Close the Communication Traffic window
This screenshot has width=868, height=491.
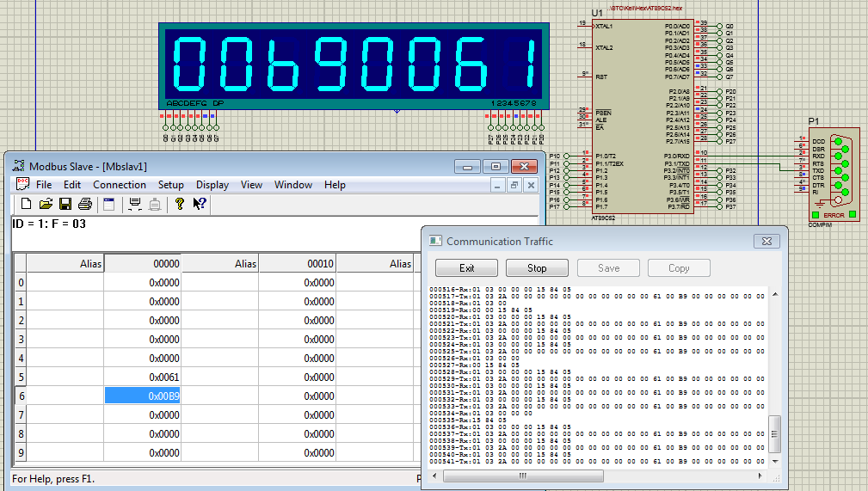point(766,241)
